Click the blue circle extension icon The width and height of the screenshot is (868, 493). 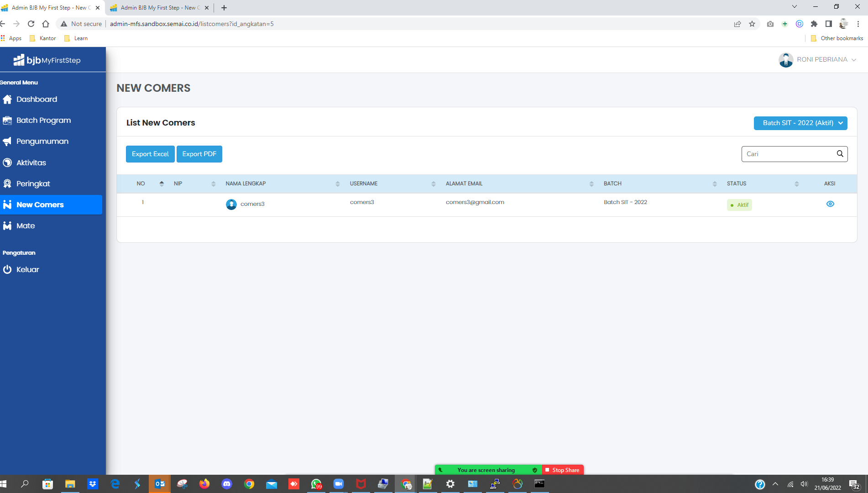pyautogui.click(x=800, y=24)
